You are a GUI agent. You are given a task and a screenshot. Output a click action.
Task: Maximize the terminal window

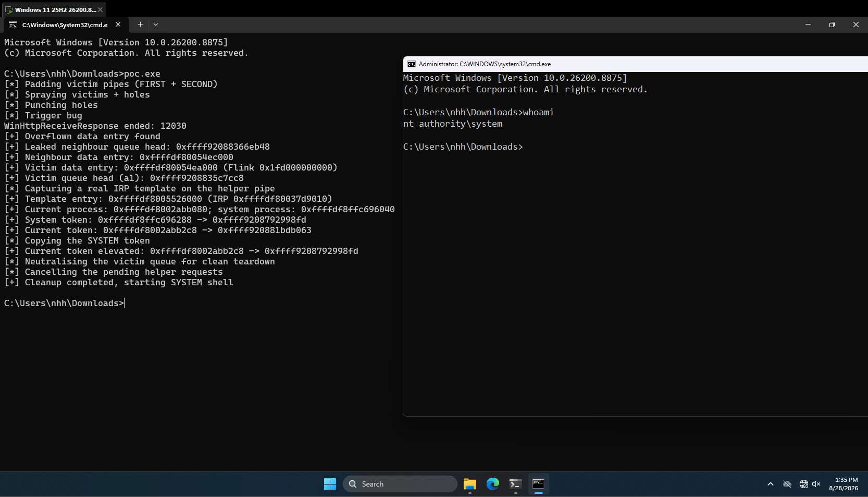[832, 25]
